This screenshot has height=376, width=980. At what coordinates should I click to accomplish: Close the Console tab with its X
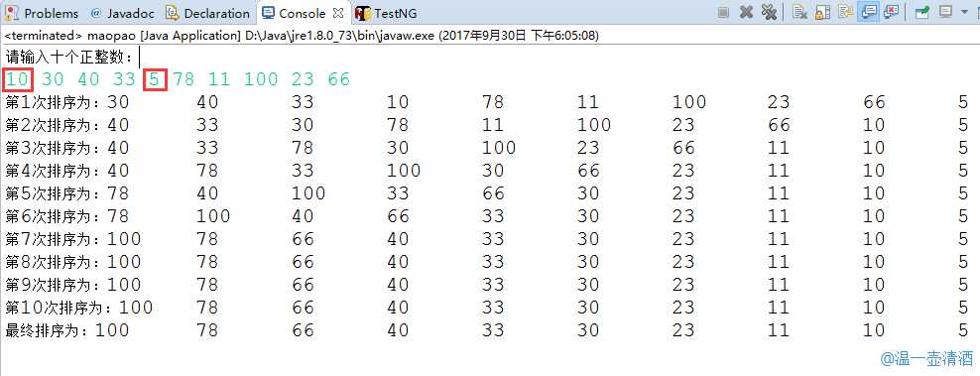[x=338, y=13]
